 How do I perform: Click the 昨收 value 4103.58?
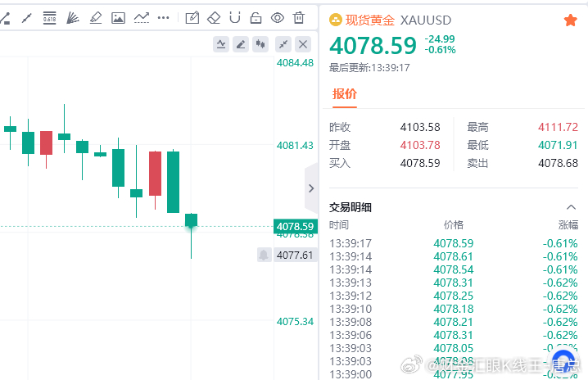click(420, 127)
